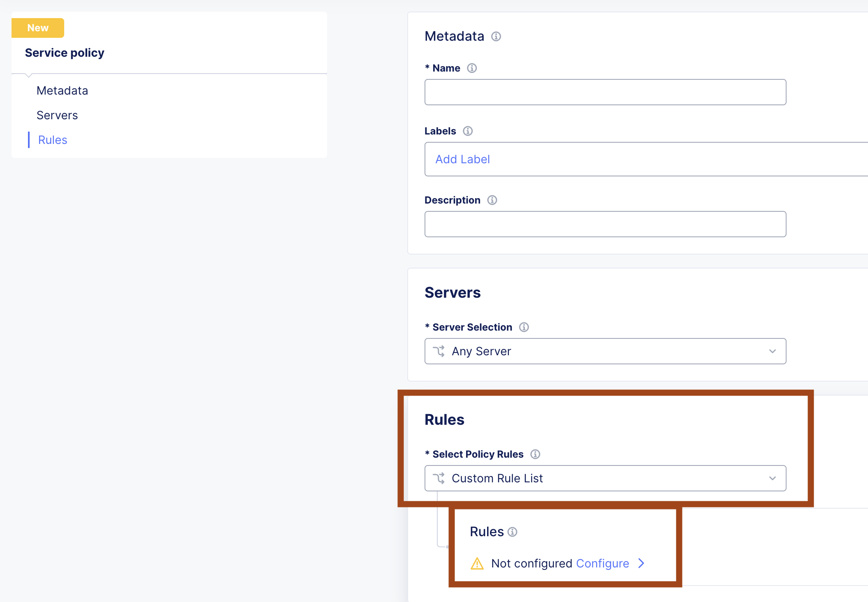Click the info icon next to Labels
The height and width of the screenshot is (602, 868).
coord(467,131)
